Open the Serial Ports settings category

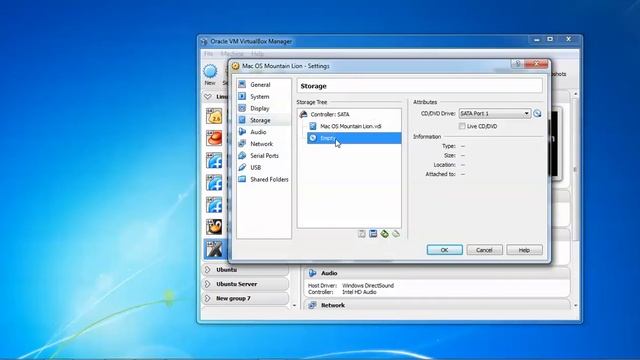click(263, 156)
